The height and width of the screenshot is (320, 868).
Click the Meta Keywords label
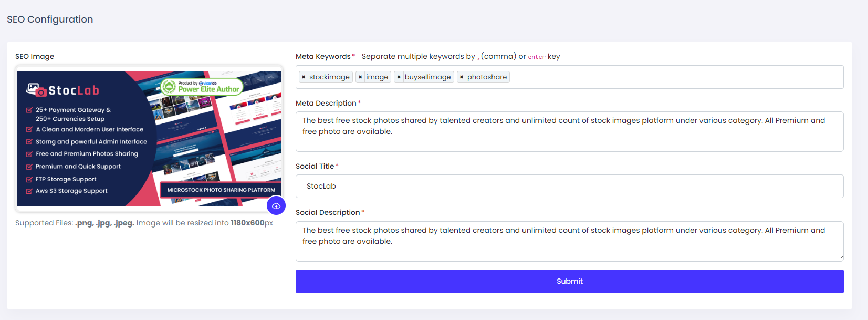(323, 56)
